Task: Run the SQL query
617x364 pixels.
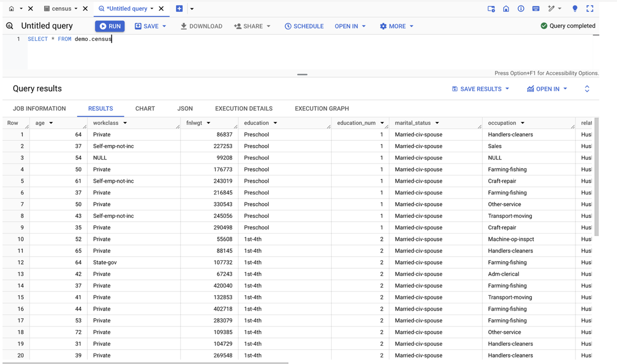Action: tap(110, 26)
